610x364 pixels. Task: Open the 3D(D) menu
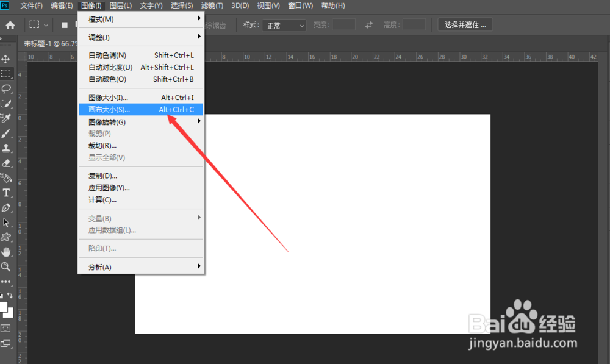[x=240, y=5]
